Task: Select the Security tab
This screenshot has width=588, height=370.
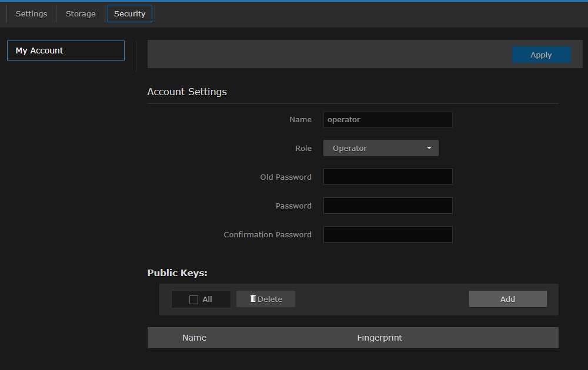Action: [x=129, y=14]
